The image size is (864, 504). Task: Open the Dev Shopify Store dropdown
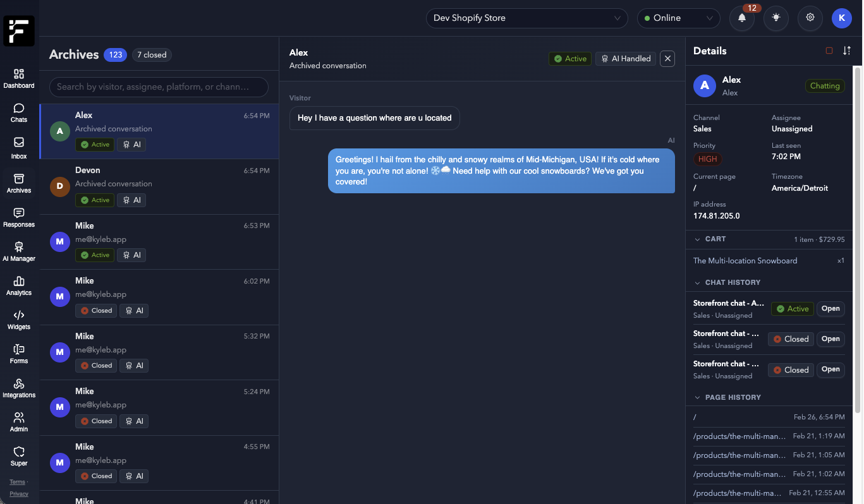pos(526,18)
